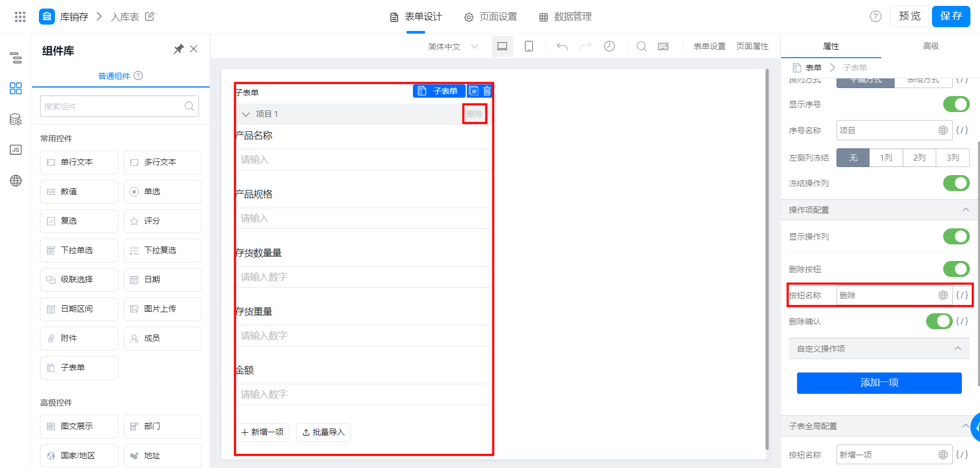Collapse the 子表全局配置 section
The height and width of the screenshot is (468, 980).
pyautogui.click(x=966, y=426)
